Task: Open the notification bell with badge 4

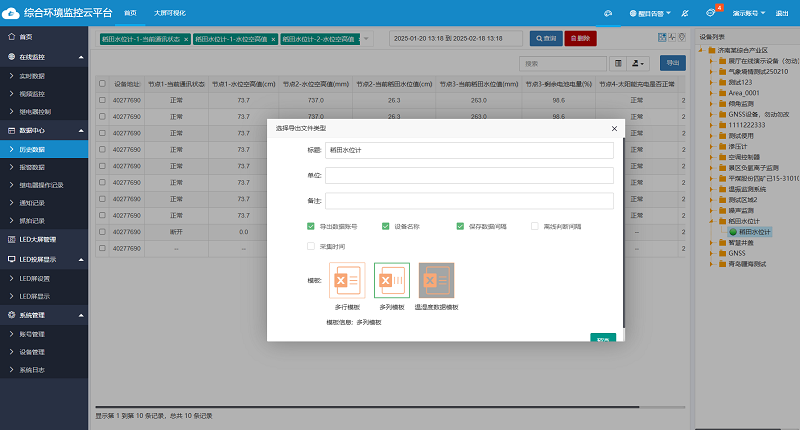Action: click(x=712, y=13)
